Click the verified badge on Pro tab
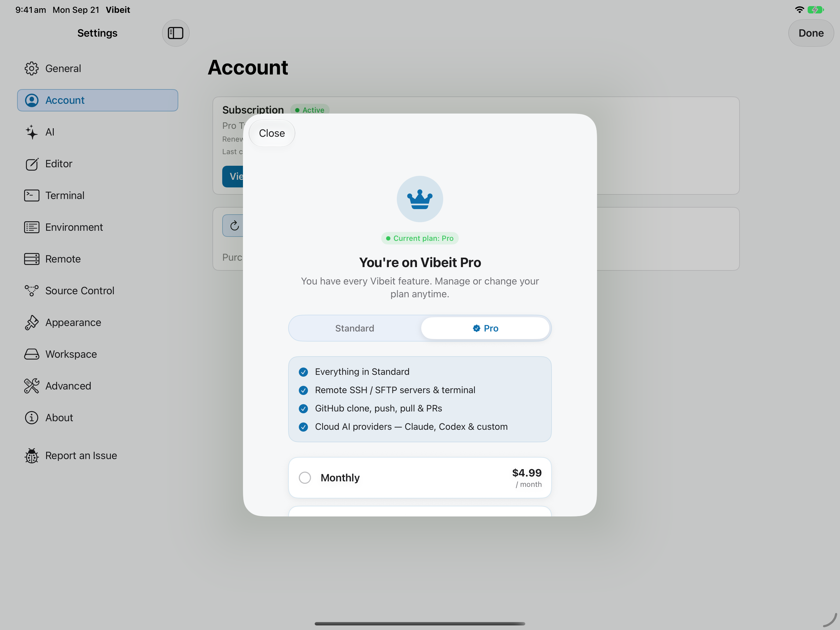This screenshot has height=630, width=840. (x=476, y=328)
